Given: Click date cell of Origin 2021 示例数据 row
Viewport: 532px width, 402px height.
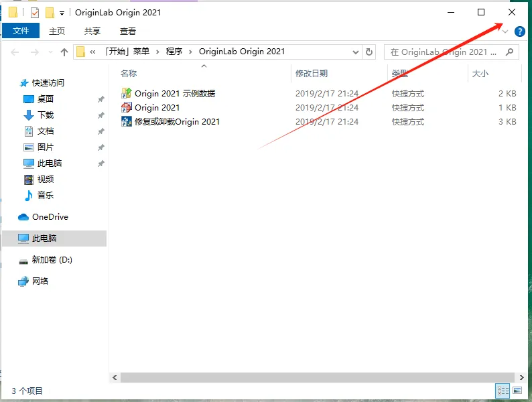Looking at the screenshot, I should [x=327, y=93].
